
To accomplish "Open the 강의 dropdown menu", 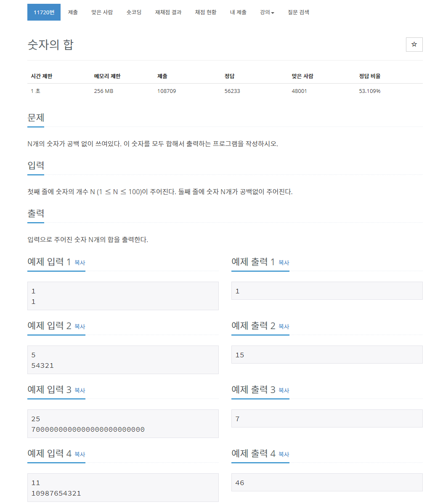I will click(x=267, y=12).
